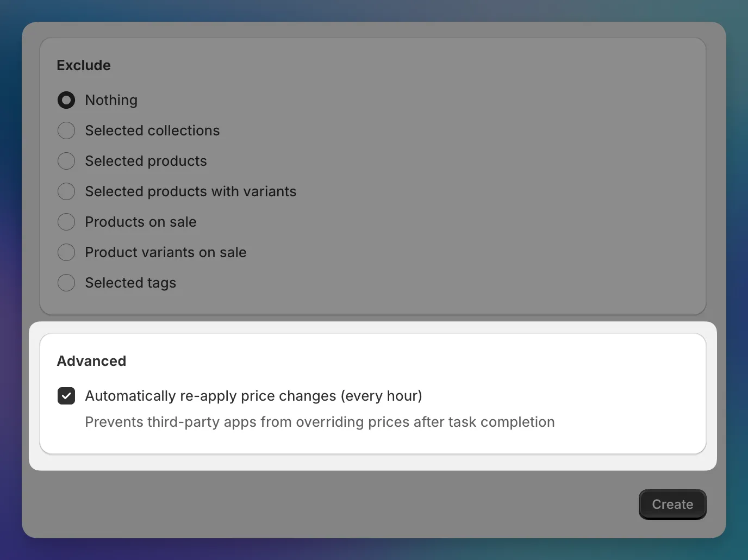Pick Selected products with variants

[x=66, y=191]
